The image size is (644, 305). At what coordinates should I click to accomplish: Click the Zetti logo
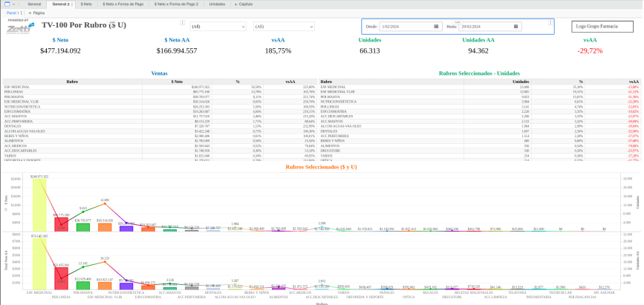coord(19,29)
